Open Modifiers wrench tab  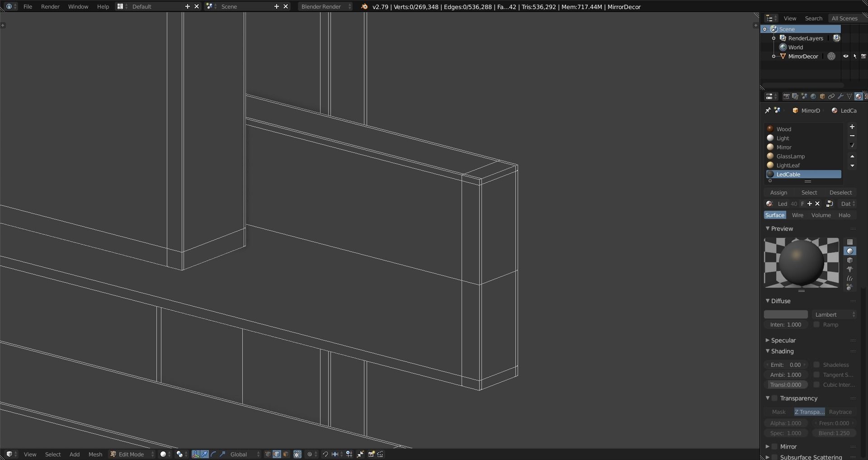pyautogui.click(x=840, y=96)
